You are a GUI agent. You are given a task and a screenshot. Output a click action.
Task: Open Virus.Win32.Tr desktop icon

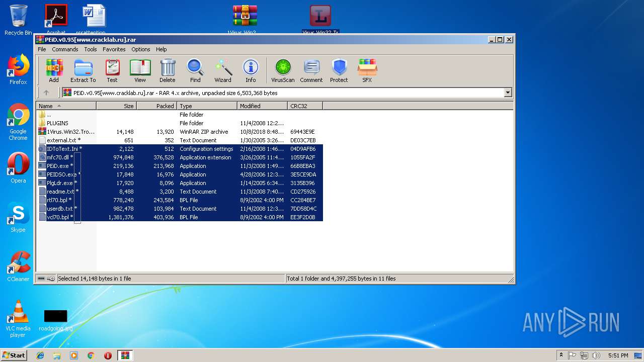pyautogui.click(x=320, y=20)
